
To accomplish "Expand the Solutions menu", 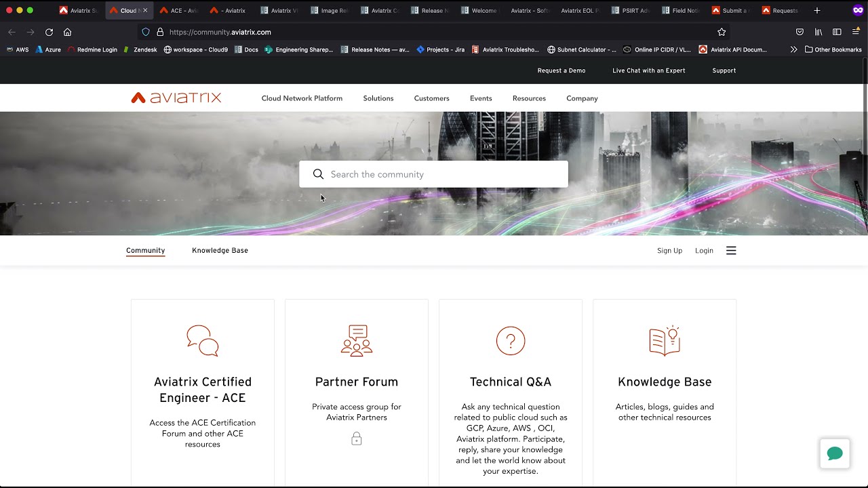I will click(x=378, y=98).
